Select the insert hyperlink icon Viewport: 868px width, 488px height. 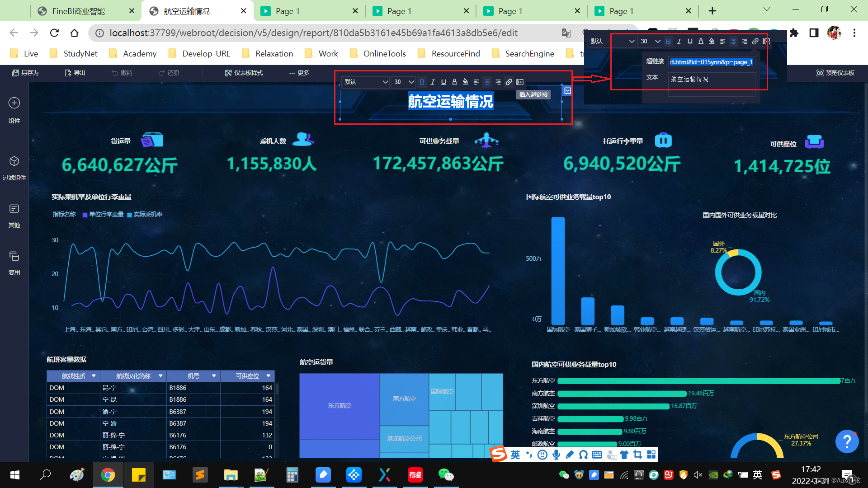pos(509,82)
